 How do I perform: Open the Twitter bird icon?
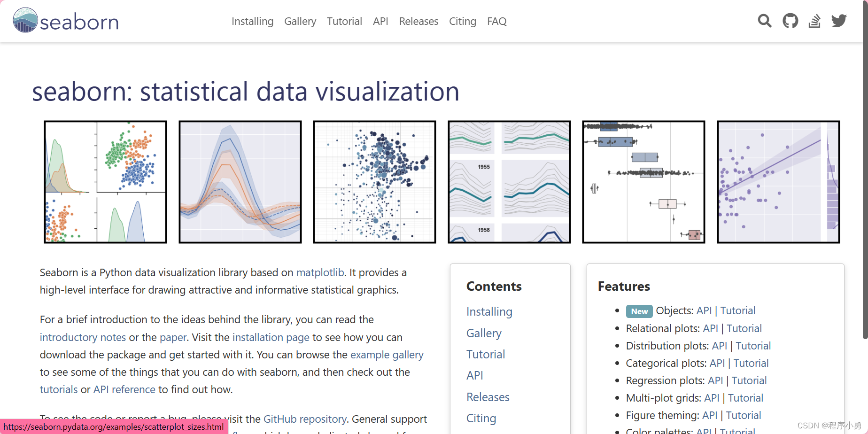point(839,21)
